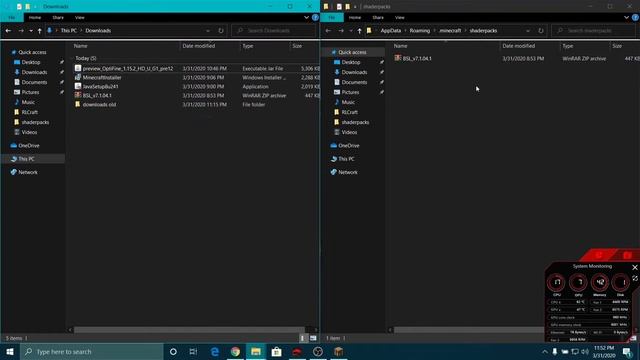Viewport: 640px width, 360px height.
Task: Click the Search shaderpacks field
Action: [594, 31]
